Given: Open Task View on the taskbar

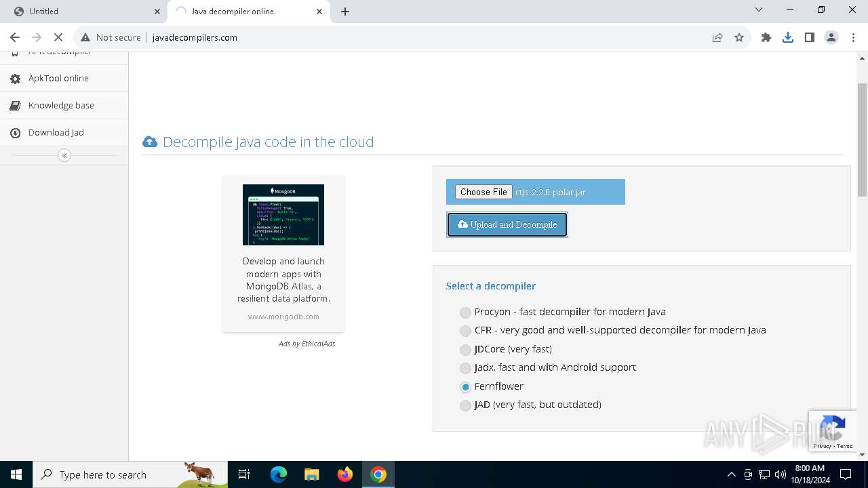Looking at the screenshot, I should point(244,474).
